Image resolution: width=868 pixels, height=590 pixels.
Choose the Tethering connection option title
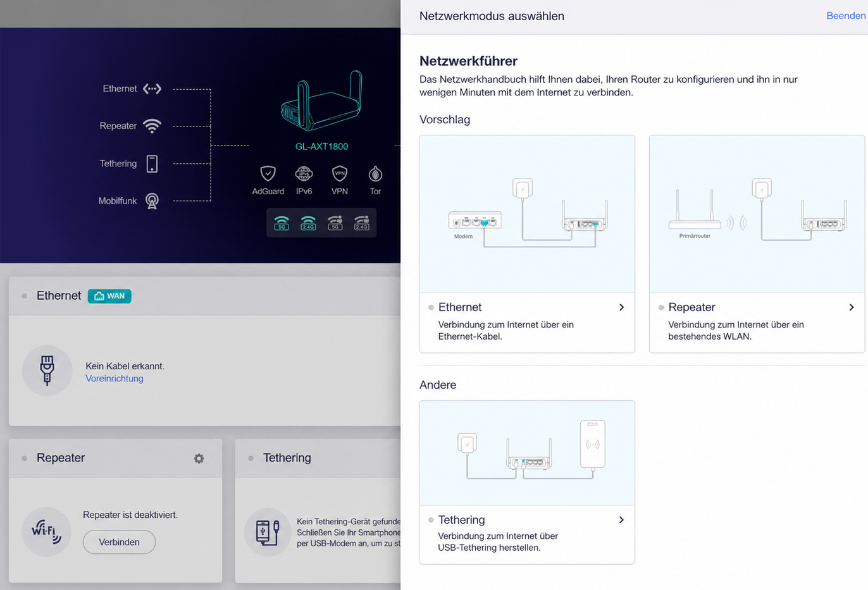pyautogui.click(x=461, y=520)
